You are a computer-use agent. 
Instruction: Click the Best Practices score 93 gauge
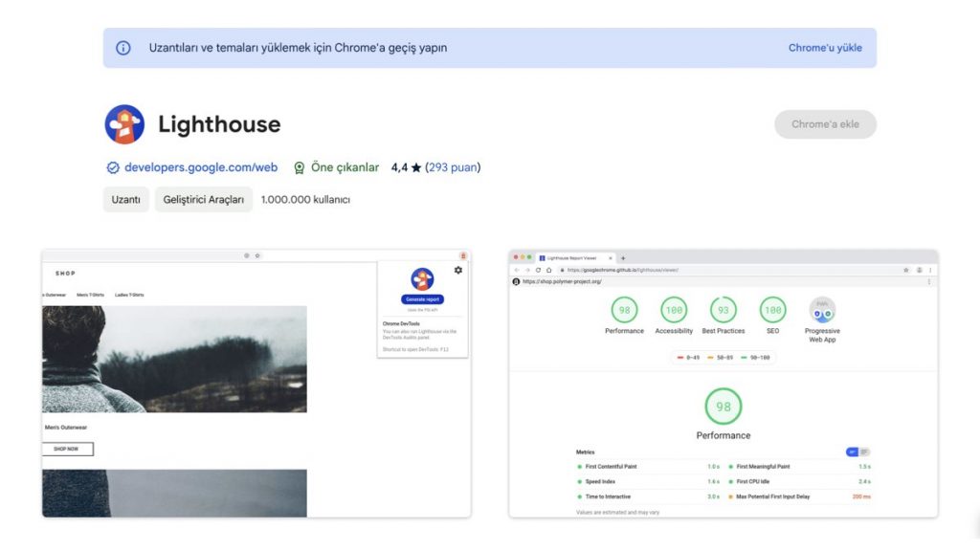click(x=724, y=310)
